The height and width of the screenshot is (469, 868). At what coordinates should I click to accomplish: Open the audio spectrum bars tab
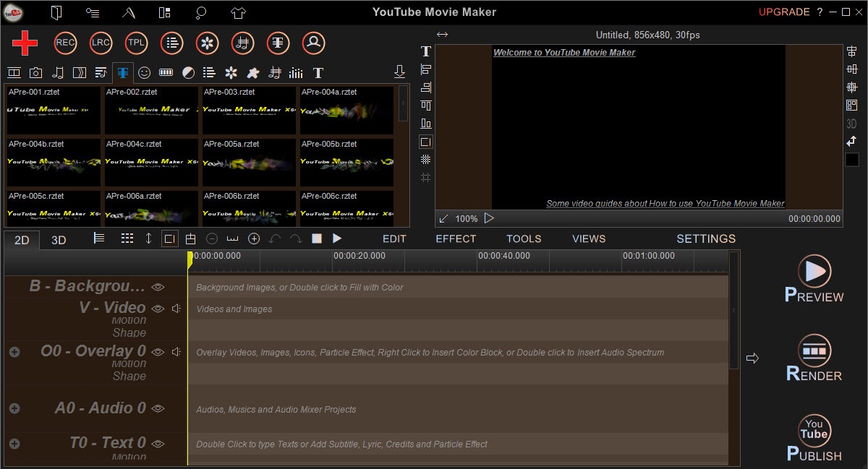pyautogui.click(x=296, y=72)
